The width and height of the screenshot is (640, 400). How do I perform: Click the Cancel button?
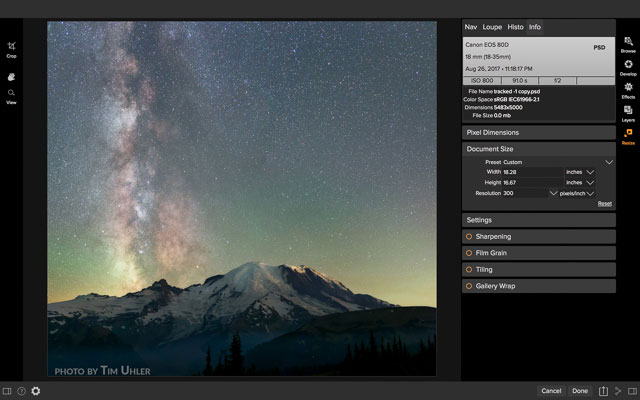(551, 391)
